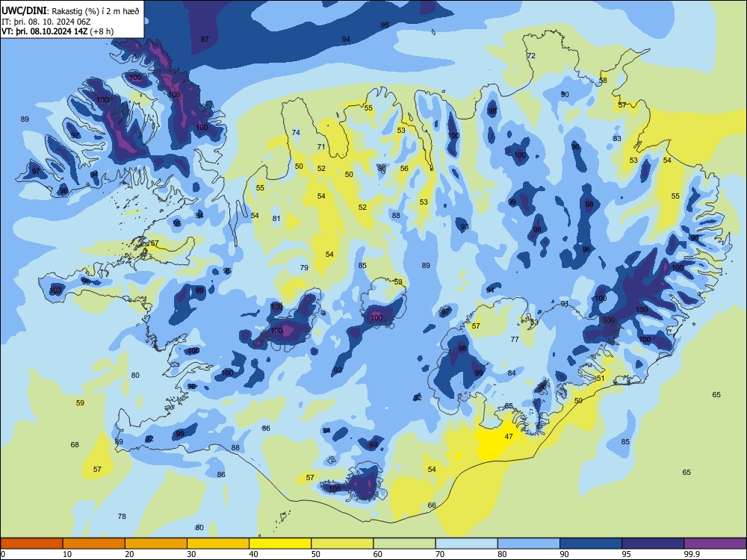Click the humidity value '72' in the northeast
This screenshot has height=560, width=747.
point(531,56)
